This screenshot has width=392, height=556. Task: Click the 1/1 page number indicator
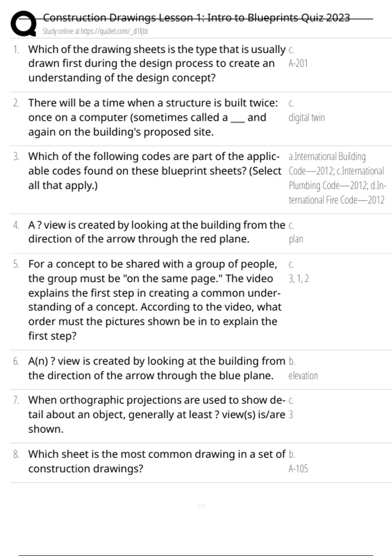click(x=201, y=506)
